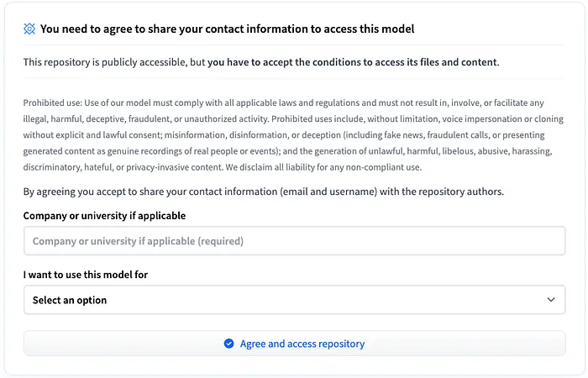The width and height of the screenshot is (588, 378).
Task: Open the "Select an option" dropdown
Action: [x=294, y=300]
